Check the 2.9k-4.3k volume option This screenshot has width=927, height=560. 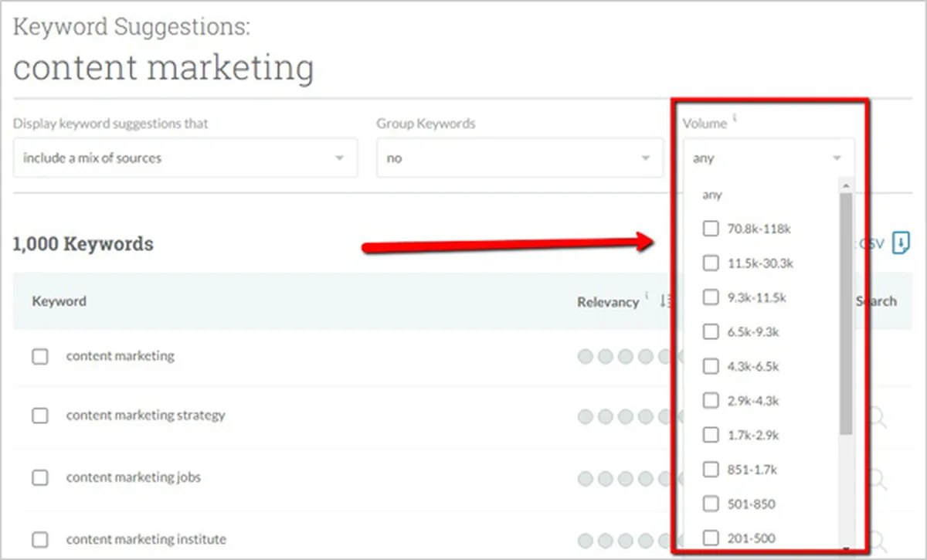710,401
